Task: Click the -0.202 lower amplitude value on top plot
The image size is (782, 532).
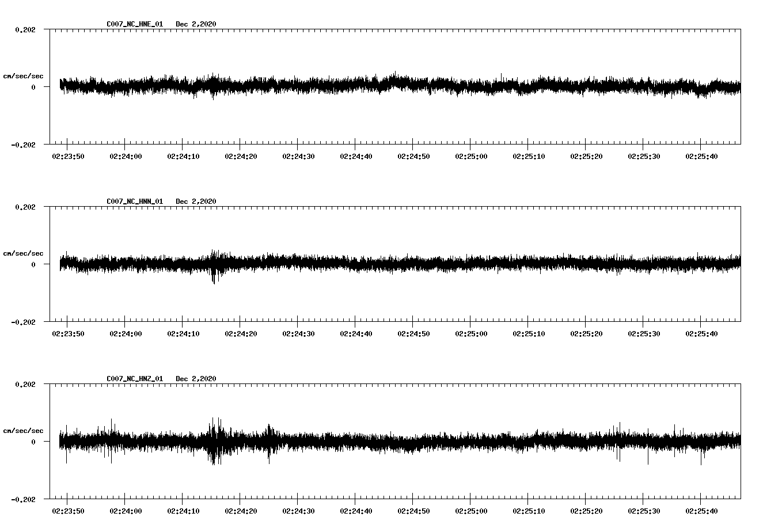Action: [x=22, y=146]
